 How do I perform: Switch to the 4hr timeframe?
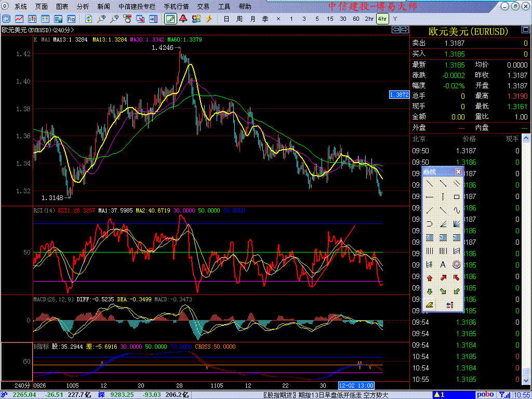tap(382, 19)
